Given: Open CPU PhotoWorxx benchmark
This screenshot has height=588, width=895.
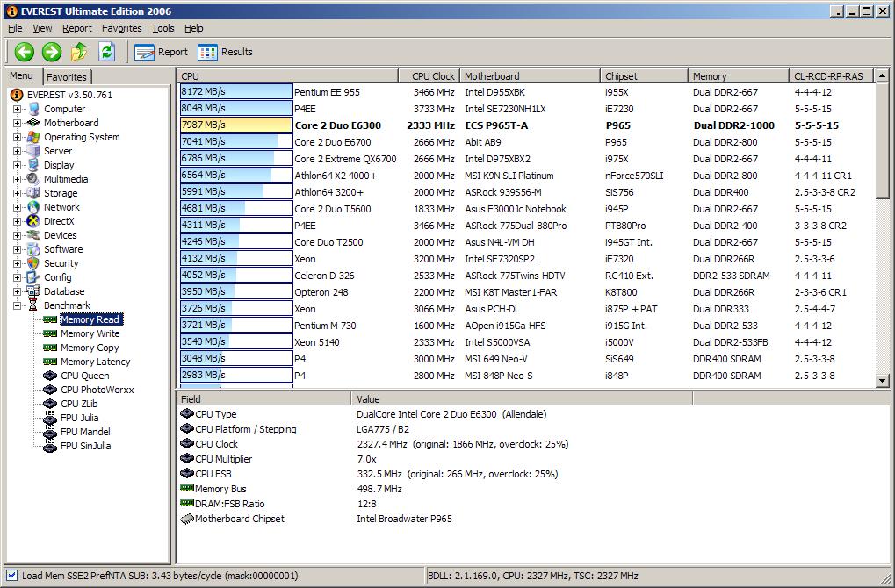Looking at the screenshot, I should coord(97,391).
